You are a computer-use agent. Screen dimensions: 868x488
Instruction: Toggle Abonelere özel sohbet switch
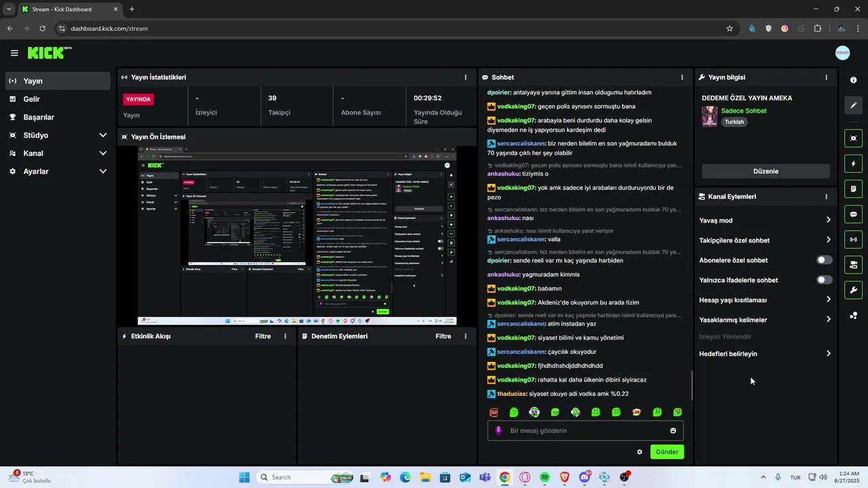pyautogui.click(x=824, y=260)
